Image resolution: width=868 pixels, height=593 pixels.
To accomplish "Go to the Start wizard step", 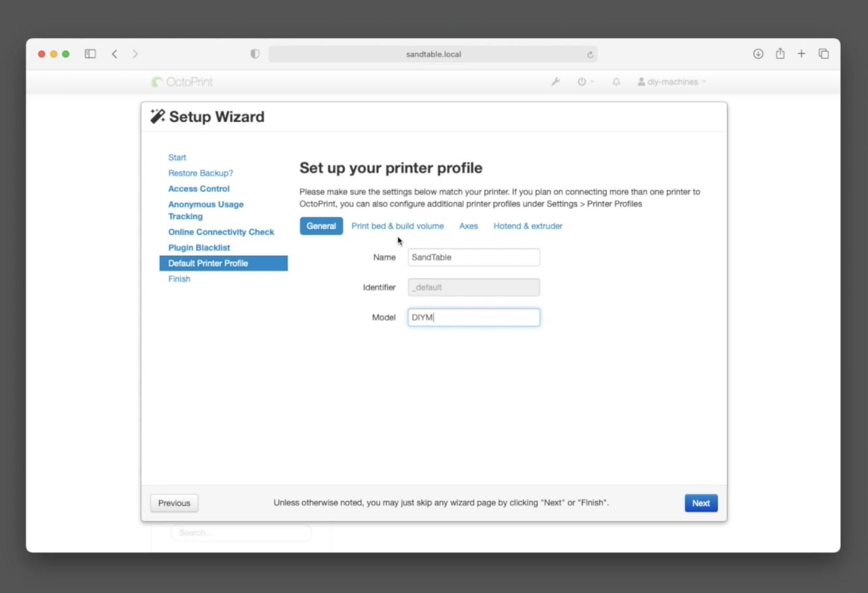I will [177, 157].
